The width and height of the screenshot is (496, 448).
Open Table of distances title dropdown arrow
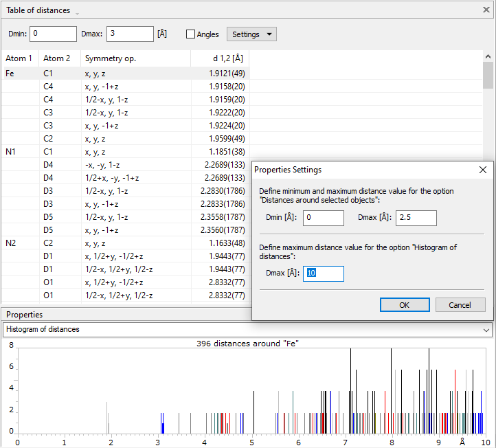pos(77,14)
